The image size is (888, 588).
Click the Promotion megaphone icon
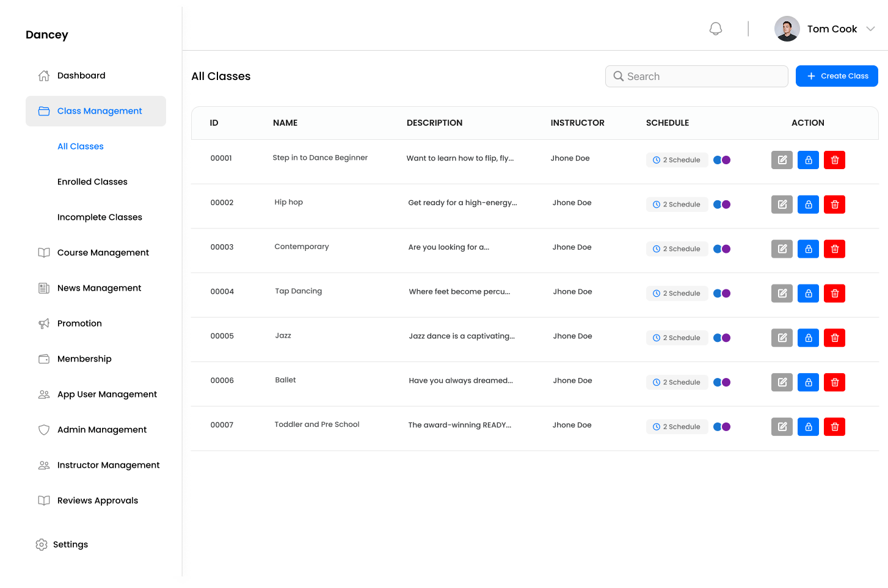(x=43, y=323)
